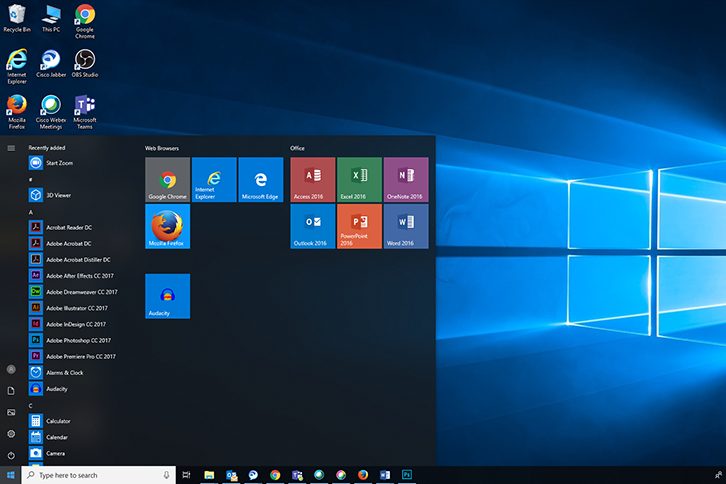Click the letter A app list header
This screenshot has width=726, height=484.
(x=31, y=212)
